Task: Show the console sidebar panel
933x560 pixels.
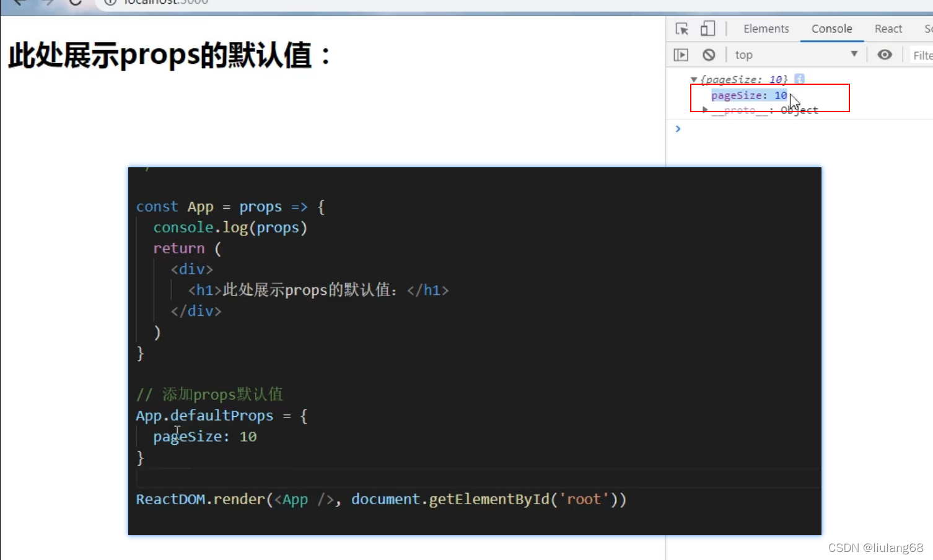Action: pos(681,55)
